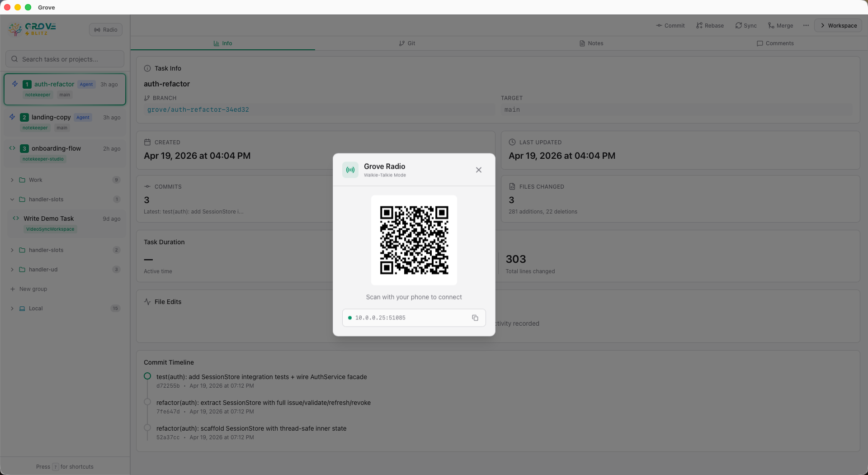Viewport: 868px width, 475px height.
Task: Click the Local laptop icon
Action: point(22,309)
